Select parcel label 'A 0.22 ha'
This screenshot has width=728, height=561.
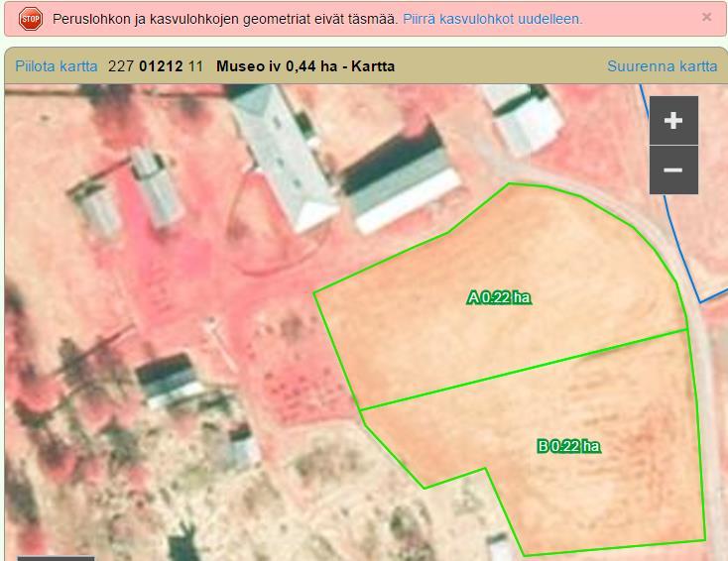click(x=499, y=297)
